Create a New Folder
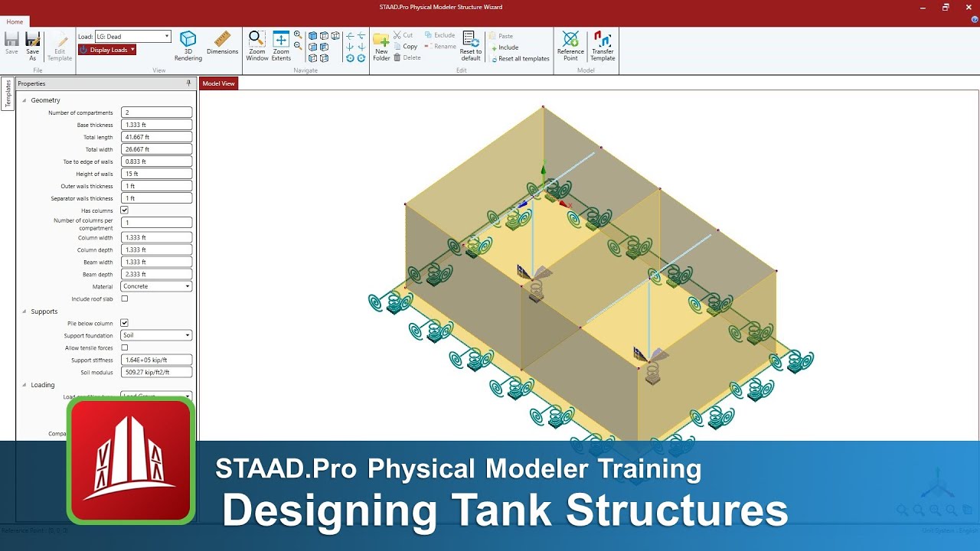This screenshot has width=980, height=551. (381, 46)
